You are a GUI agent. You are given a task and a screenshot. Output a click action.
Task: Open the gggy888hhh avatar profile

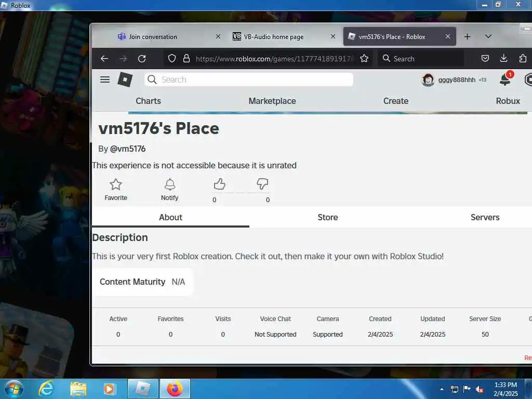[x=428, y=79]
